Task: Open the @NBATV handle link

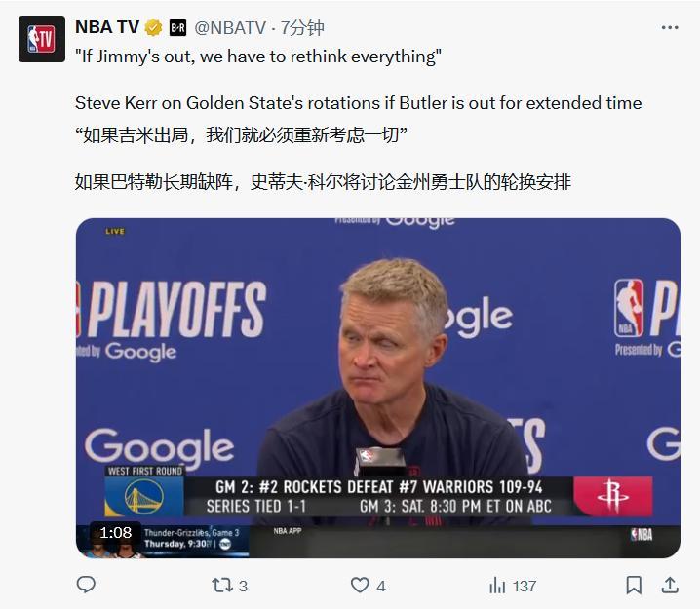Action: pos(230,27)
